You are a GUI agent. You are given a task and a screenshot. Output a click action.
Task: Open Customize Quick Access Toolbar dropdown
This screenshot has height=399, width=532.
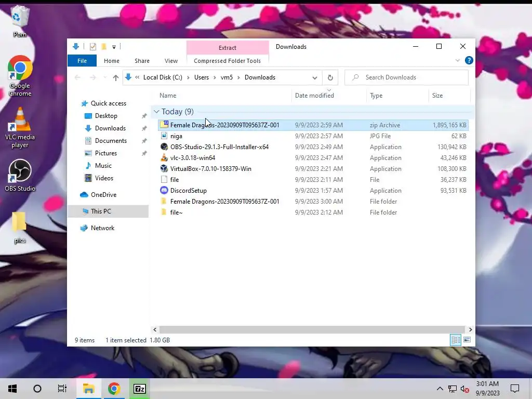[x=114, y=47]
